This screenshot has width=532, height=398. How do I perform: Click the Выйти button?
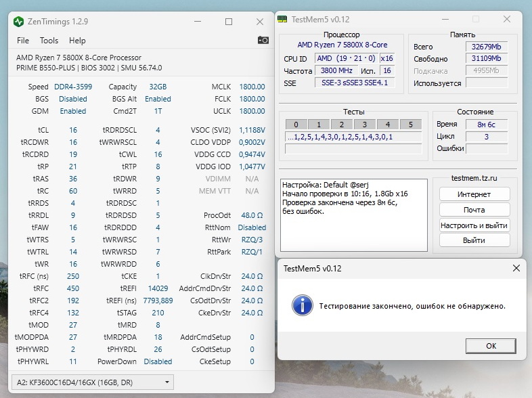[474, 240]
